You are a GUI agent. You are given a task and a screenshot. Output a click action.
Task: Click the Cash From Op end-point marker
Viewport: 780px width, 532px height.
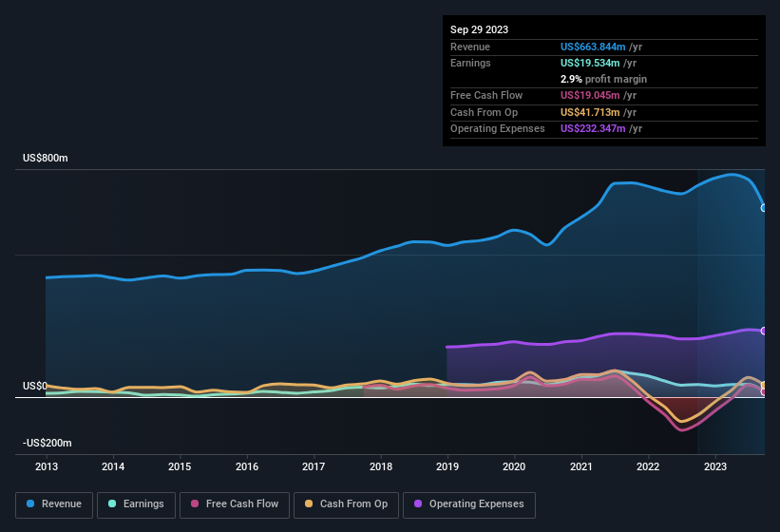point(764,385)
